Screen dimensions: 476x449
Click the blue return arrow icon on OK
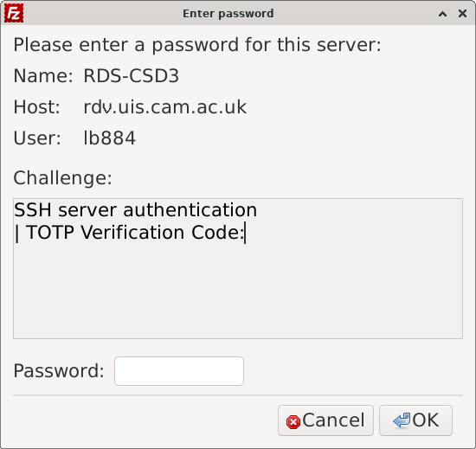[402, 420]
